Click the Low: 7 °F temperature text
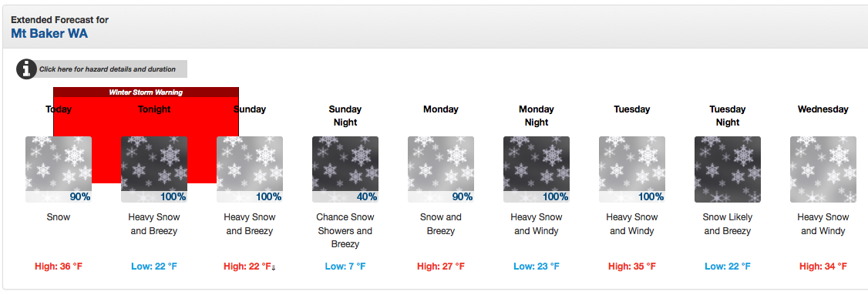 [x=345, y=267]
